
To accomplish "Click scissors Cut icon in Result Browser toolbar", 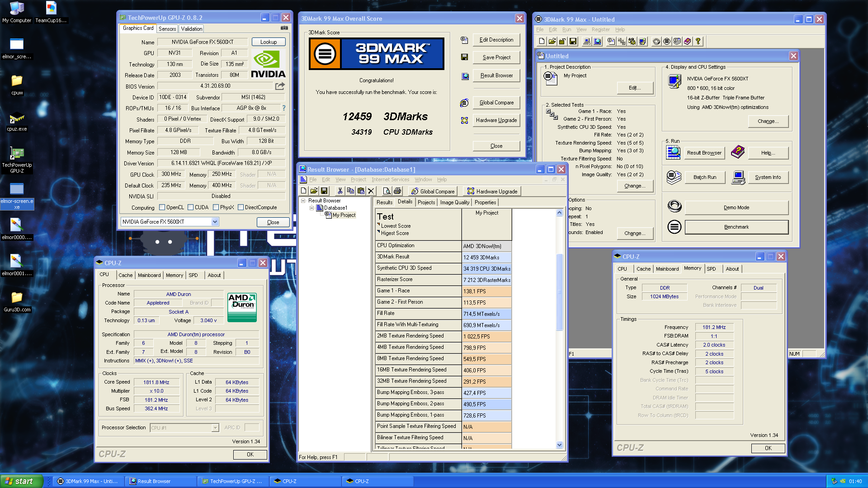I will click(x=340, y=191).
